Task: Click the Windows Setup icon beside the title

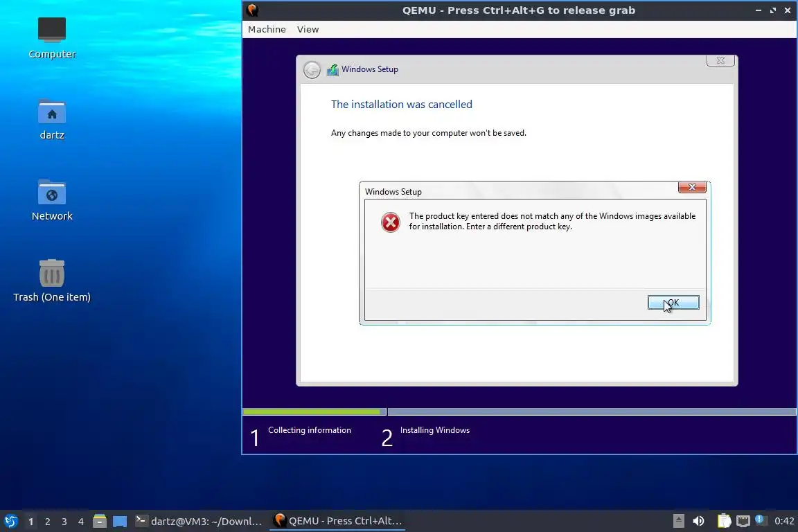Action: (x=332, y=70)
